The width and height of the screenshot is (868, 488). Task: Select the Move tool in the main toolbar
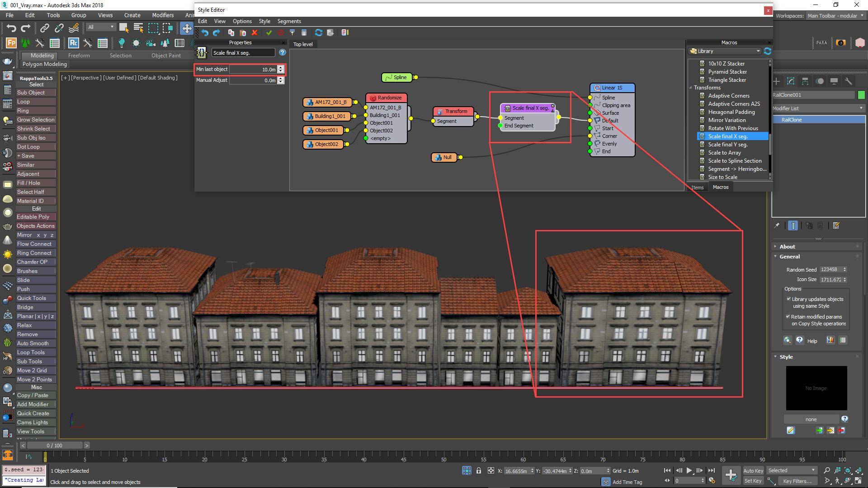click(x=187, y=28)
